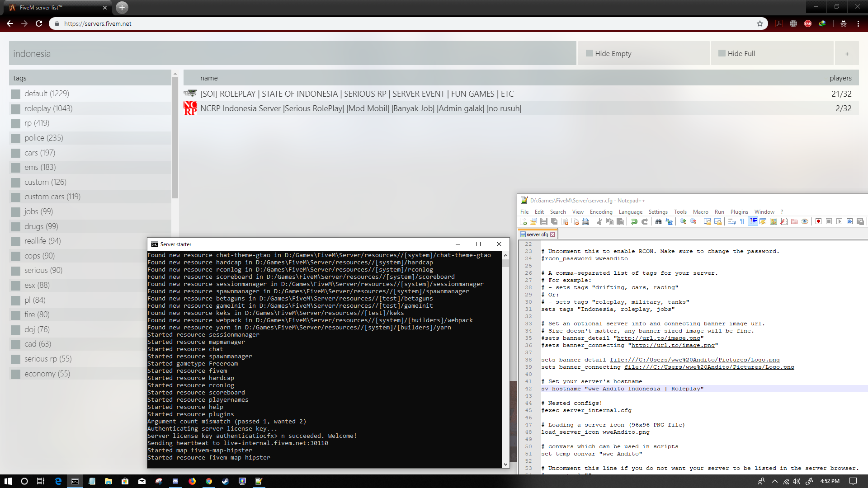Click the Print icon in Notepad++ toolbar

click(x=585, y=221)
